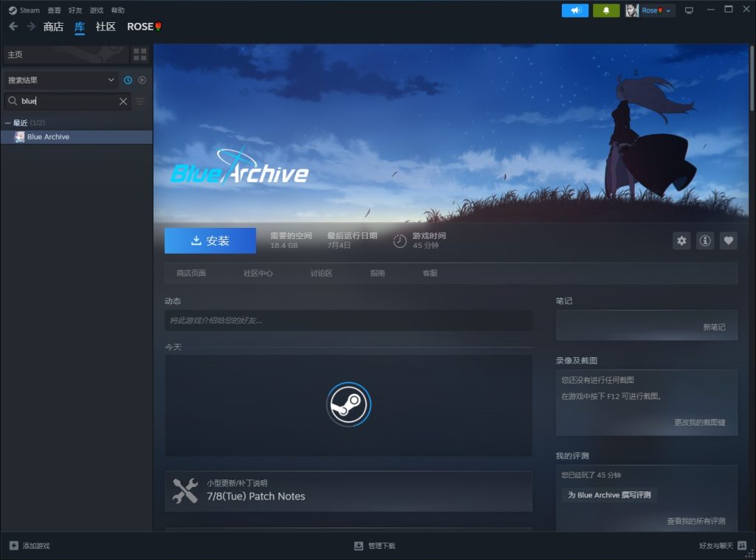Open the patch notes wrench icon

coord(185,491)
